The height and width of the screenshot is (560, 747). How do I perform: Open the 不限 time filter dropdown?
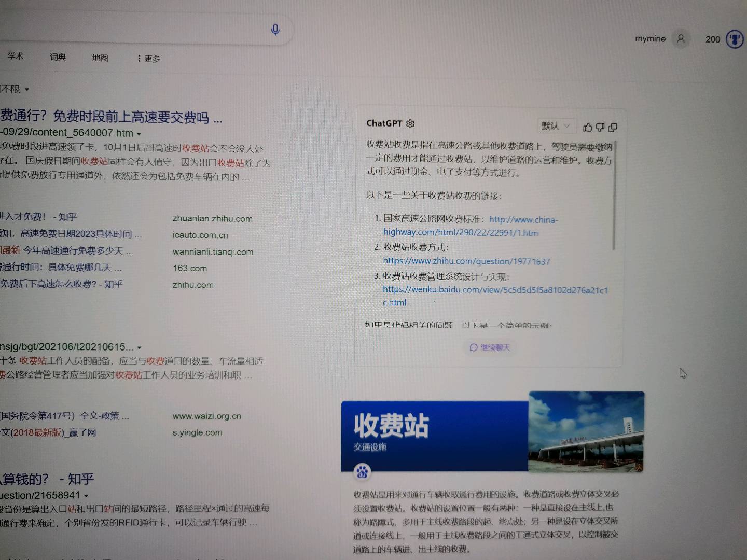pos(15,89)
